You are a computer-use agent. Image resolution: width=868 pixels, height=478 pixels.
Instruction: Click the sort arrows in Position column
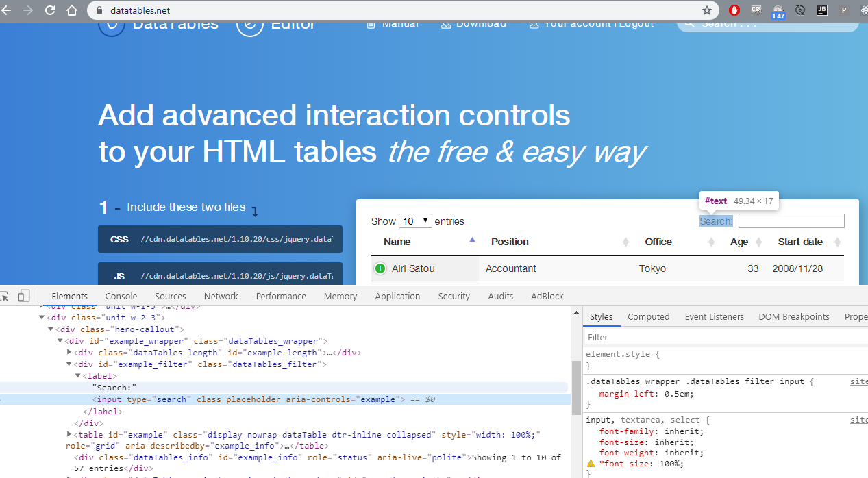pos(625,242)
